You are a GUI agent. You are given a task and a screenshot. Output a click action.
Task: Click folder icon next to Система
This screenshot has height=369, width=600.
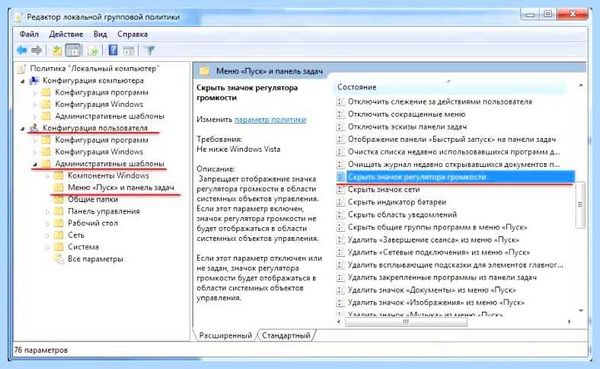[58, 247]
